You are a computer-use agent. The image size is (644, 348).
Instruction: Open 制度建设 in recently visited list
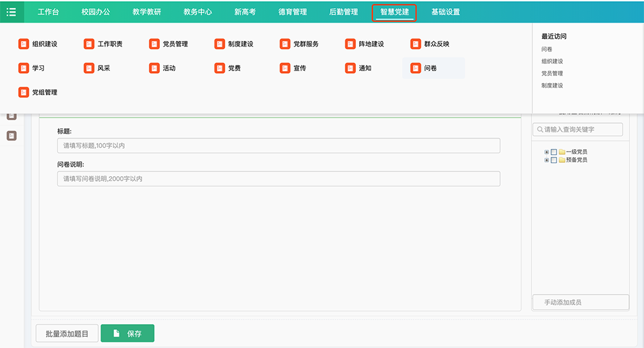(x=552, y=86)
